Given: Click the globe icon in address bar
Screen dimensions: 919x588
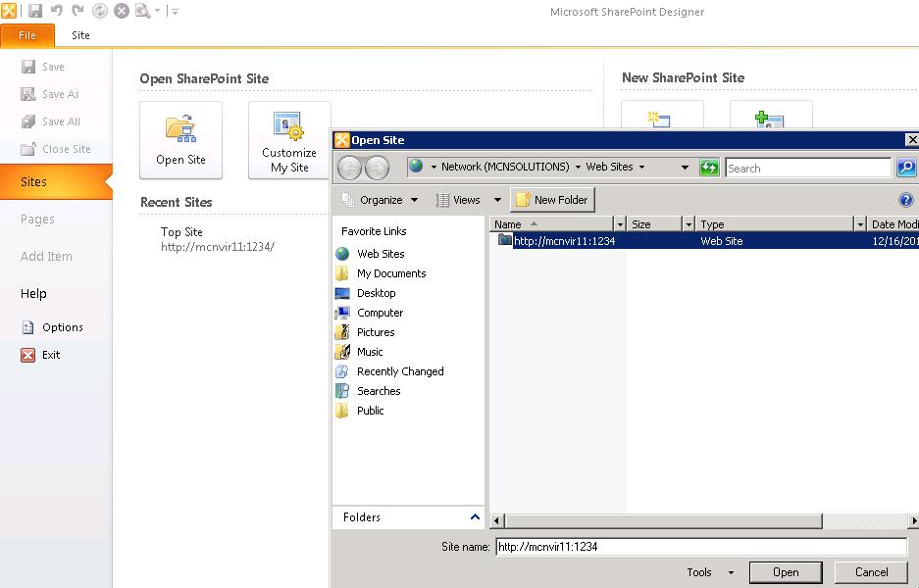Looking at the screenshot, I should (x=416, y=166).
